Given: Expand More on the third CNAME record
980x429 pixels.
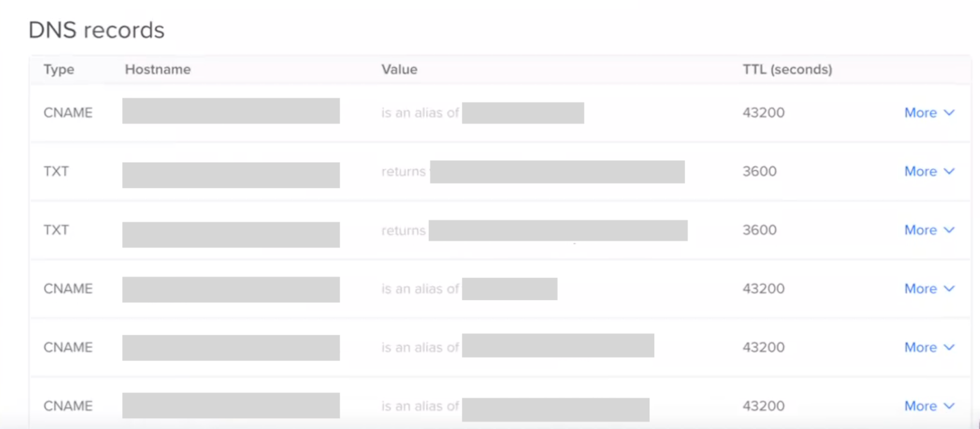Looking at the screenshot, I should tap(929, 348).
